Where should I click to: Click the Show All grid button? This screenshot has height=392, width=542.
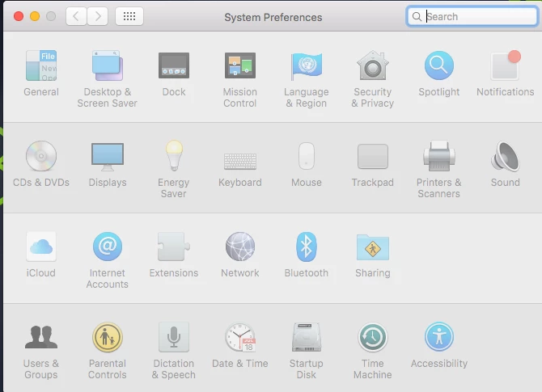click(x=129, y=16)
